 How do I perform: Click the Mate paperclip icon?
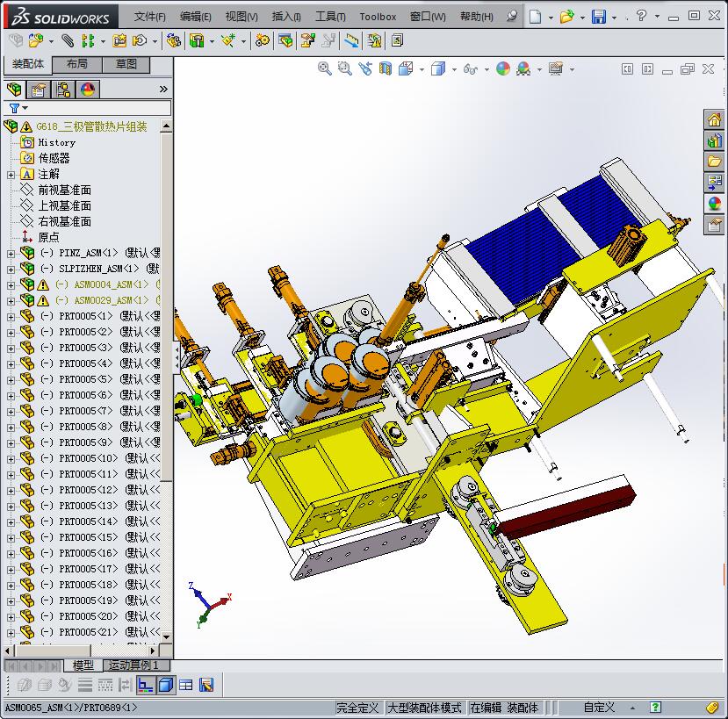[x=68, y=41]
